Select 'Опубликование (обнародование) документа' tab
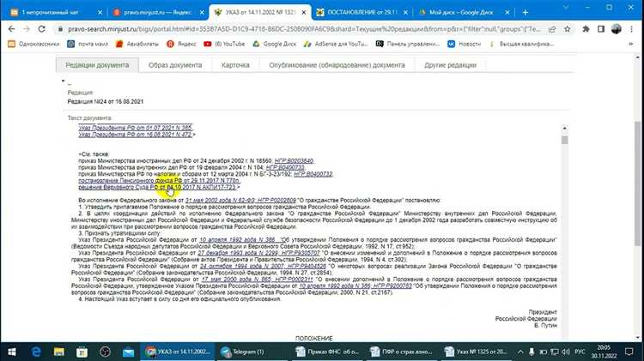Image resolution: width=644 pixels, height=361 pixels. pyautogui.click(x=337, y=65)
